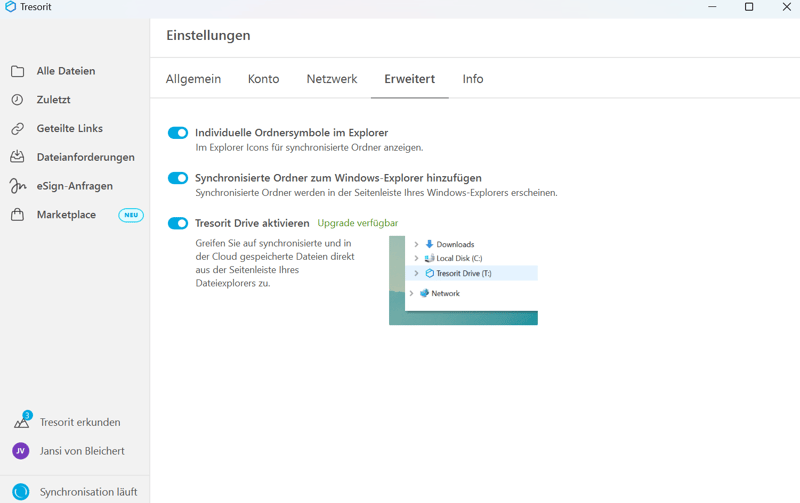
Task: Turn off Tresorit Drive aktivieren switch
Action: (178, 223)
